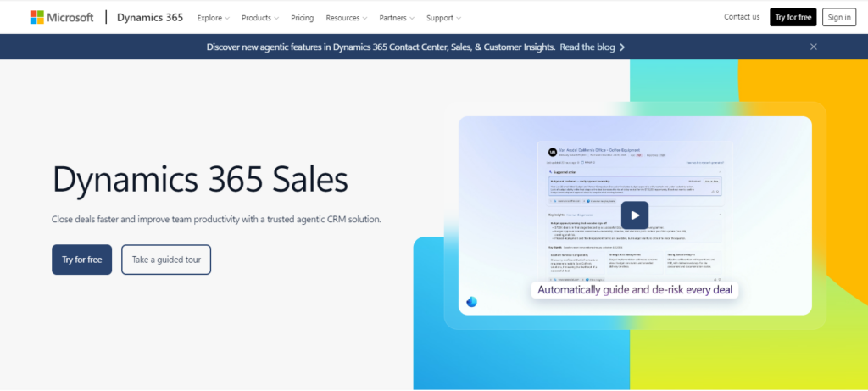The width and height of the screenshot is (868, 391).
Task: Click the blue Try for free hero button
Action: [x=82, y=260]
